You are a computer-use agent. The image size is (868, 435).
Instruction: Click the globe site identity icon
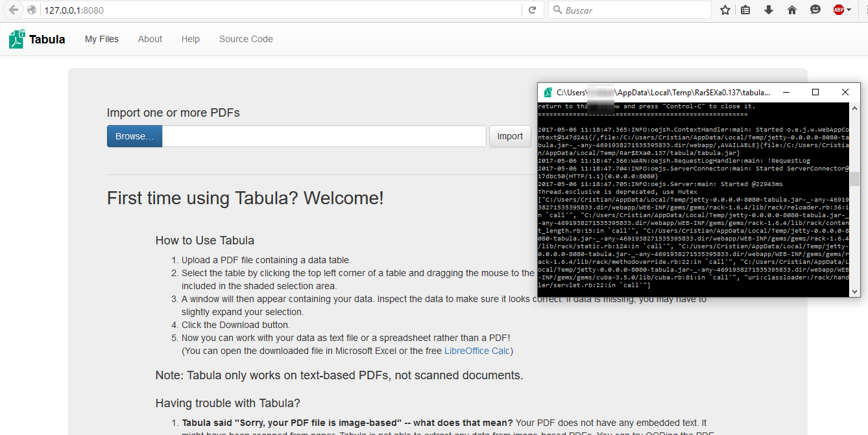pyautogui.click(x=32, y=10)
